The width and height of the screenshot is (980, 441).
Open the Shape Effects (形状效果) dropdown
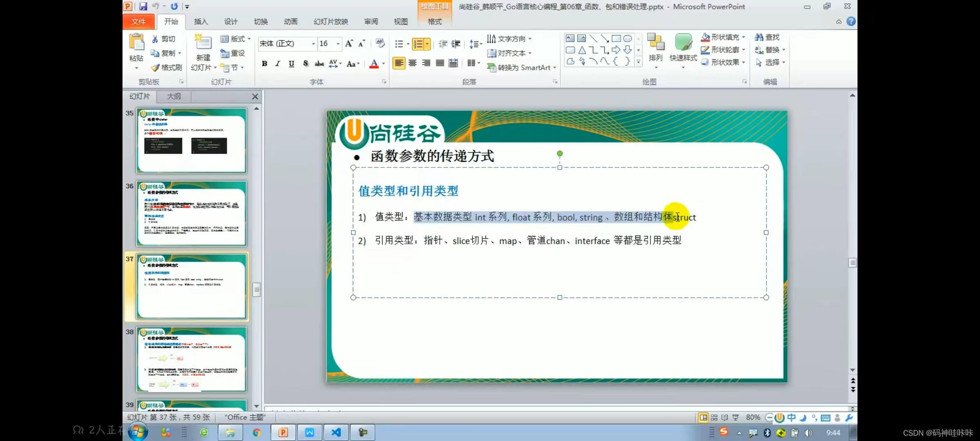[723, 62]
